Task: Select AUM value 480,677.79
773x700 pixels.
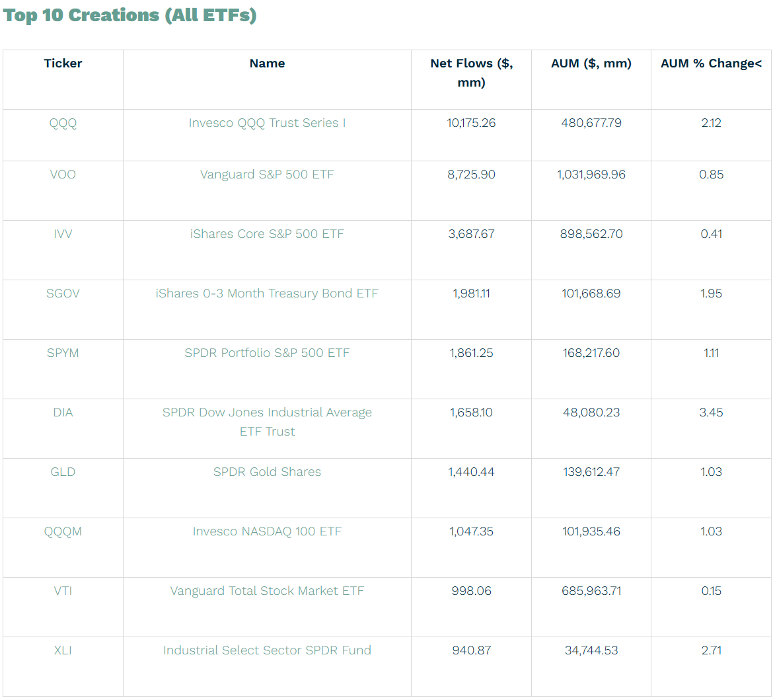Action: coord(591,124)
